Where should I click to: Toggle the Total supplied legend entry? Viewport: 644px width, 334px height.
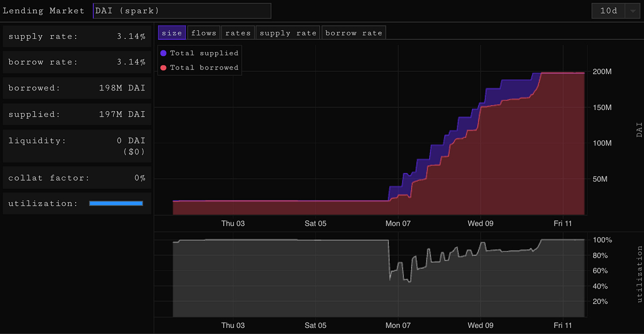pos(199,53)
